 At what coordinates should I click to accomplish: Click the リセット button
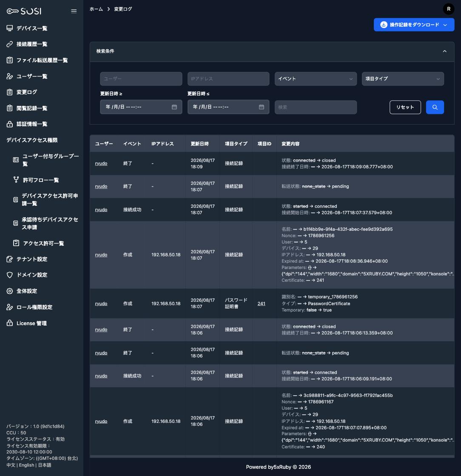point(405,107)
